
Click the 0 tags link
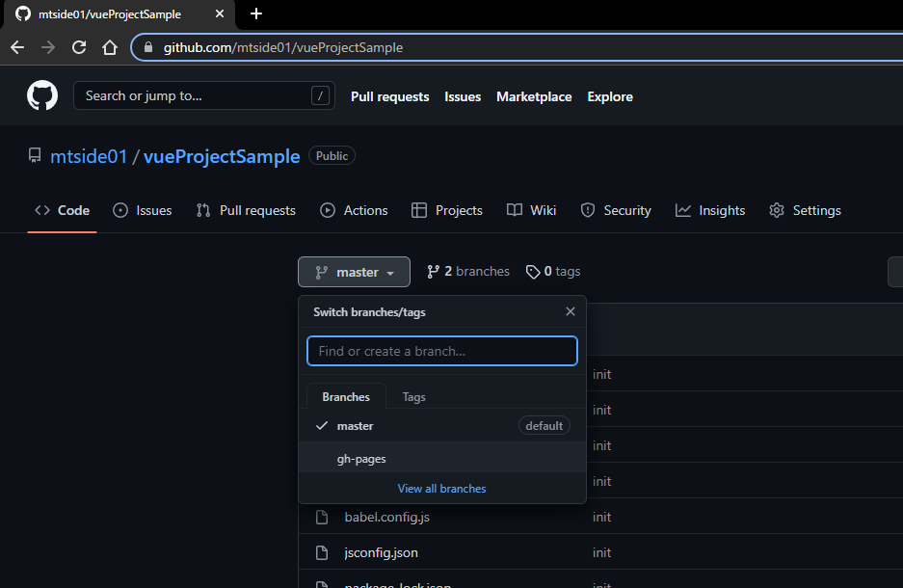pyautogui.click(x=553, y=271)
